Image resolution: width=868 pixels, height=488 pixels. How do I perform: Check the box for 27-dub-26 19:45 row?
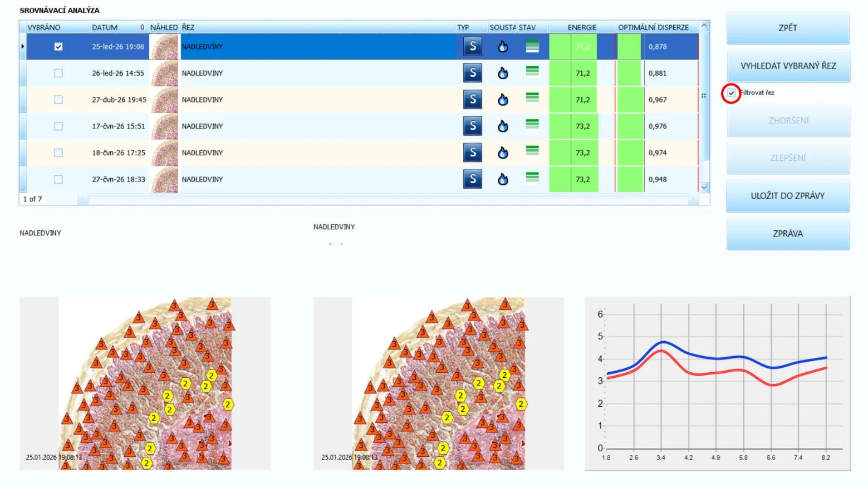point(58,100)
